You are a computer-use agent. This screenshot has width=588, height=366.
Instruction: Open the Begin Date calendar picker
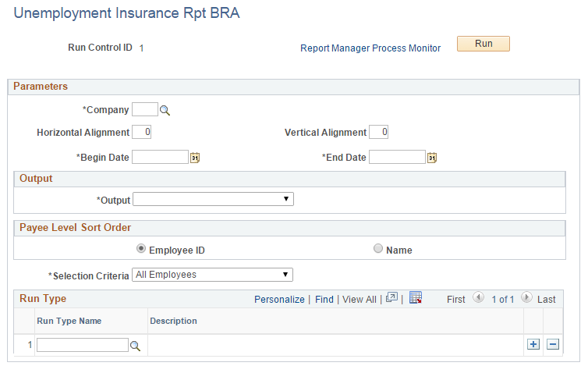click(x=195, y=158)
